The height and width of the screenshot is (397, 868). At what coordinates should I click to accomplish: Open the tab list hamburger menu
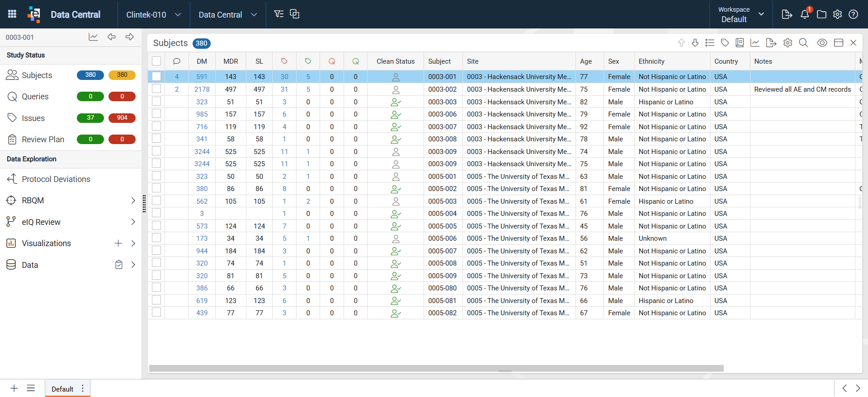coord(31,388)
